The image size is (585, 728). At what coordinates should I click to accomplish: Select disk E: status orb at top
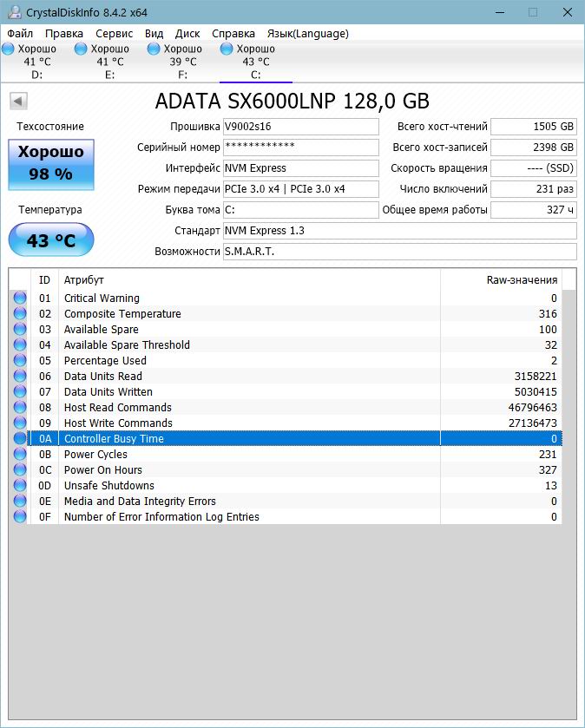81,49
